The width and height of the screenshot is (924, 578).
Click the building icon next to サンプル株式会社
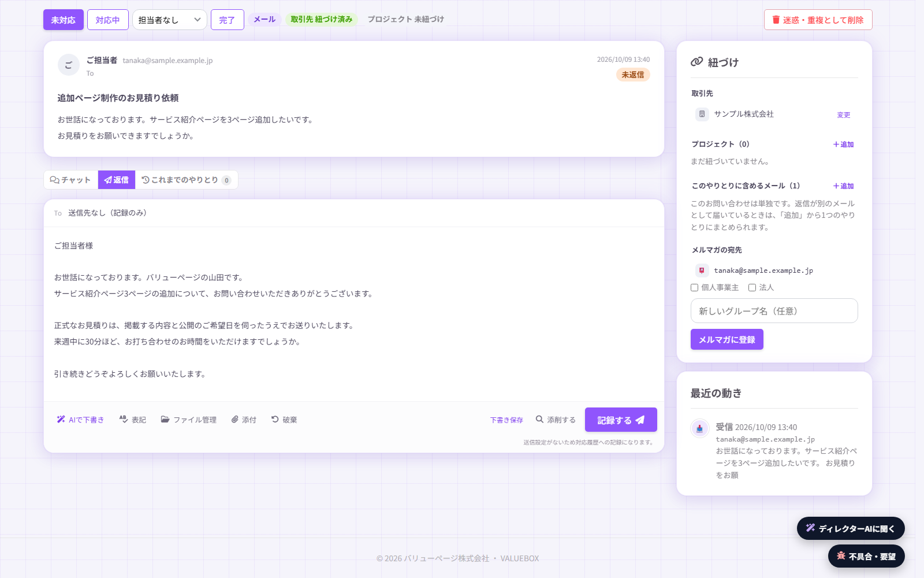(702, 114)
